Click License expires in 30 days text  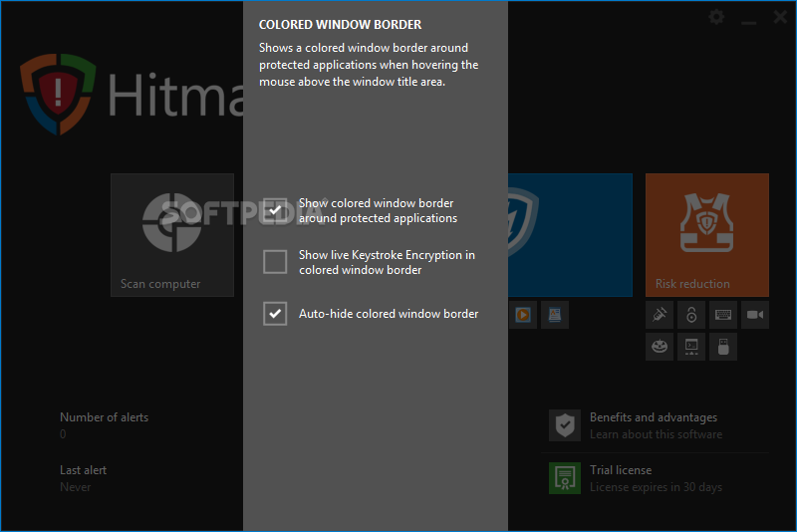pos(656,487)
